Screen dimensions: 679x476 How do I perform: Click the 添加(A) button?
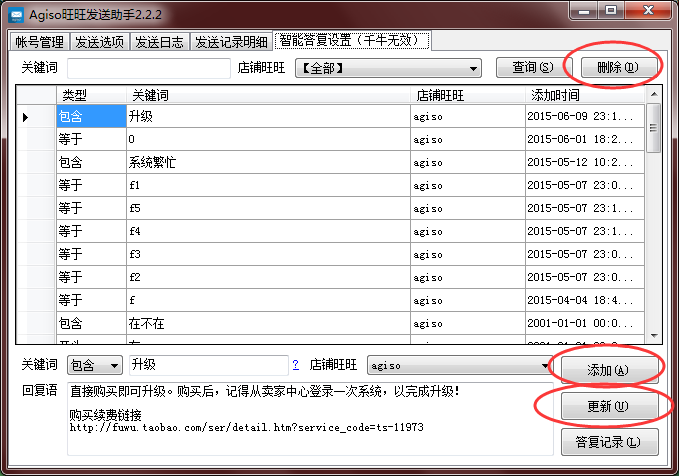609,370
